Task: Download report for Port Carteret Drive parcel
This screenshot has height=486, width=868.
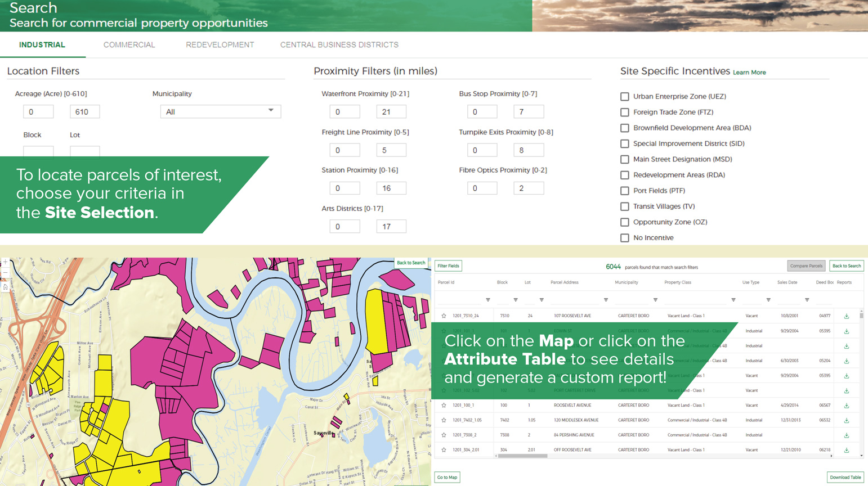Action: tap(846, 390)
